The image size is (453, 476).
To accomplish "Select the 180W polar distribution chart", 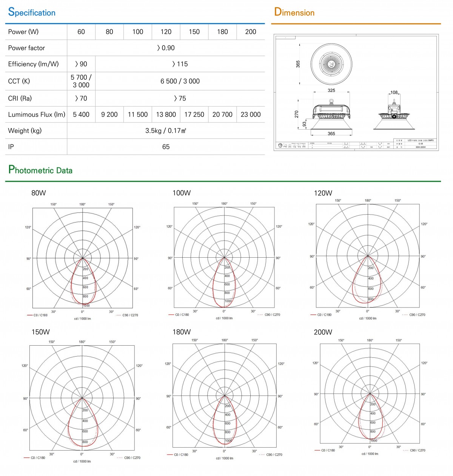I will coord(225,396).
